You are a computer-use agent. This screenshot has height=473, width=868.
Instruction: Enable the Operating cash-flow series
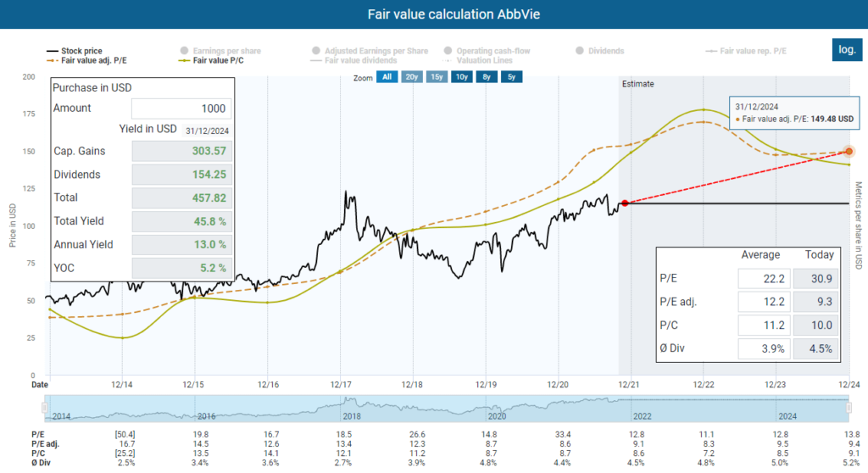click(487, 50)
